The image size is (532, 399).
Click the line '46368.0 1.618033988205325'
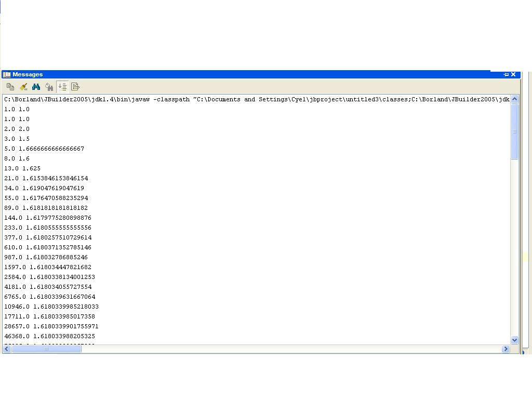(49, 336)
